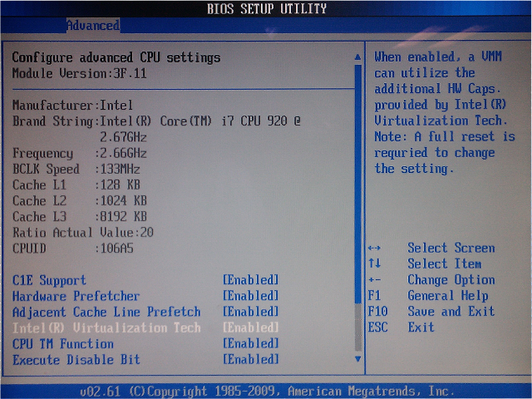This screenshot has height=399, width=532.
Task: Click the ESC key hint
Action: click(377, 327)
